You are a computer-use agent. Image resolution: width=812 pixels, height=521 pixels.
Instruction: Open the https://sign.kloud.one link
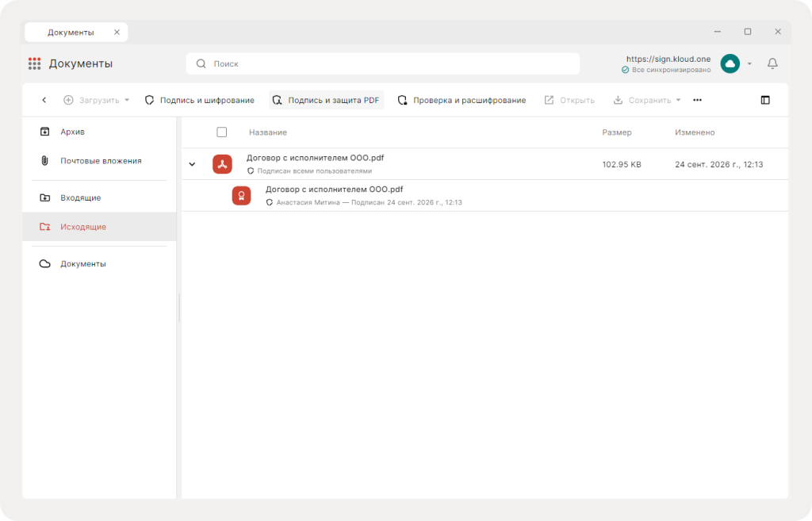668,59
